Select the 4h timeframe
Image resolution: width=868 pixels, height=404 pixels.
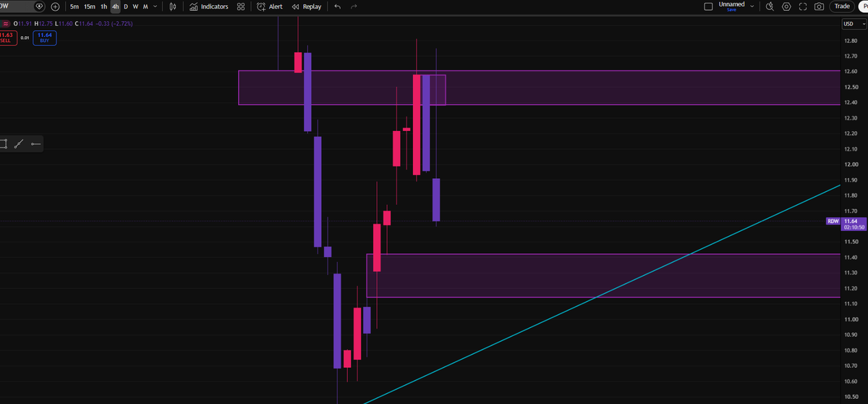(x=115, y=7)
